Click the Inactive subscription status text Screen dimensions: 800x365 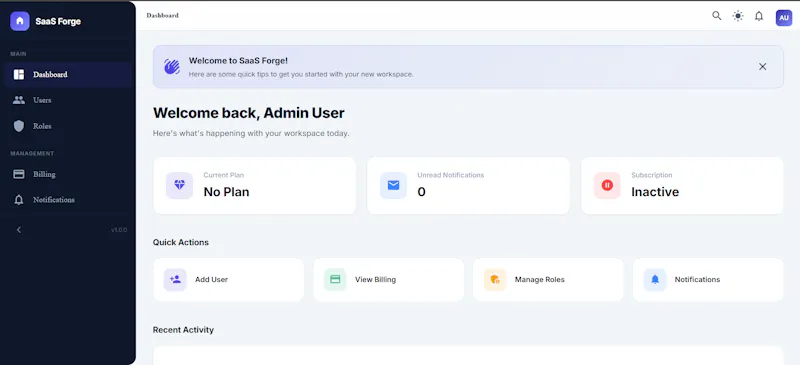click(655, 192)
